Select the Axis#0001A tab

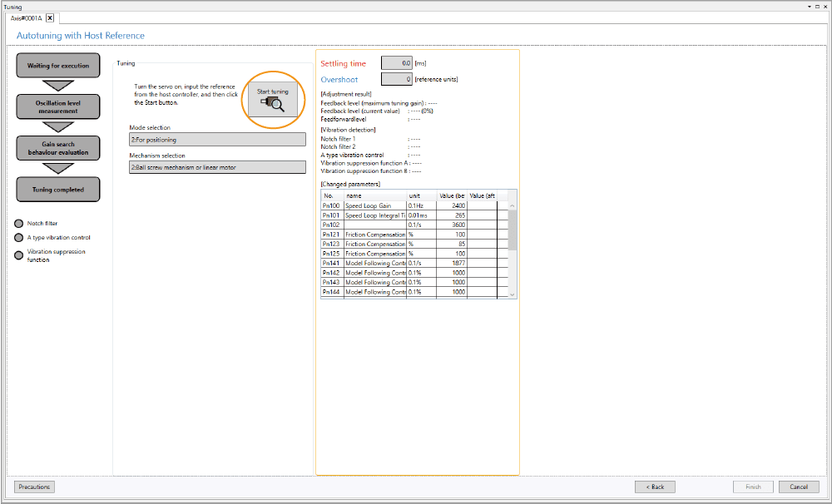[x=27, y=17]
